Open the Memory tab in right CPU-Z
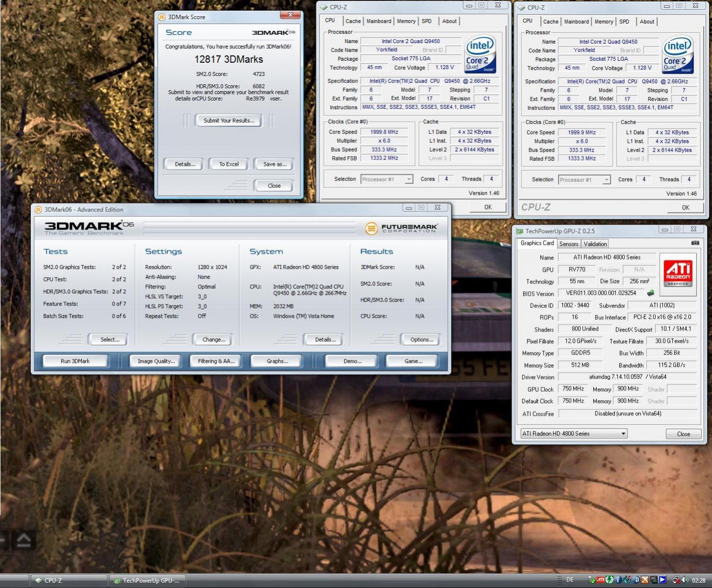The width and height of the screenshot is (712, 588). 604,22
